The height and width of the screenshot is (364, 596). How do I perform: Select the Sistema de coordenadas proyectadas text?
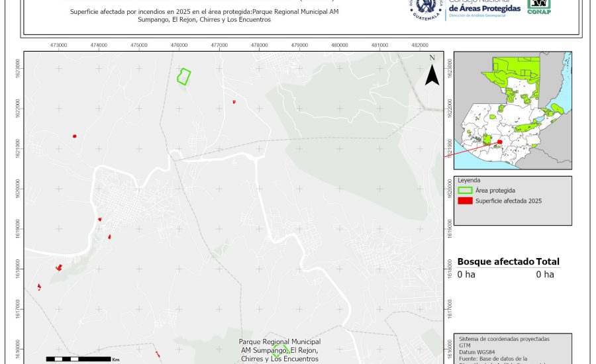[x=503, y=339]
